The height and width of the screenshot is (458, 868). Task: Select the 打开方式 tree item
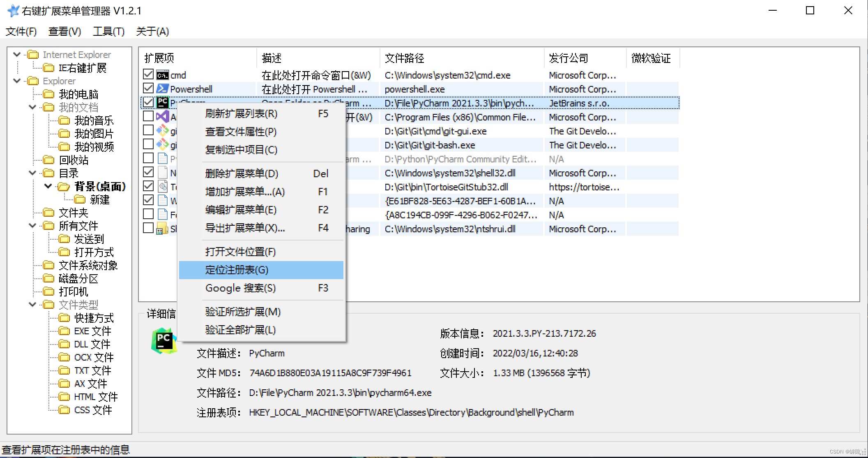click(94, 252)
